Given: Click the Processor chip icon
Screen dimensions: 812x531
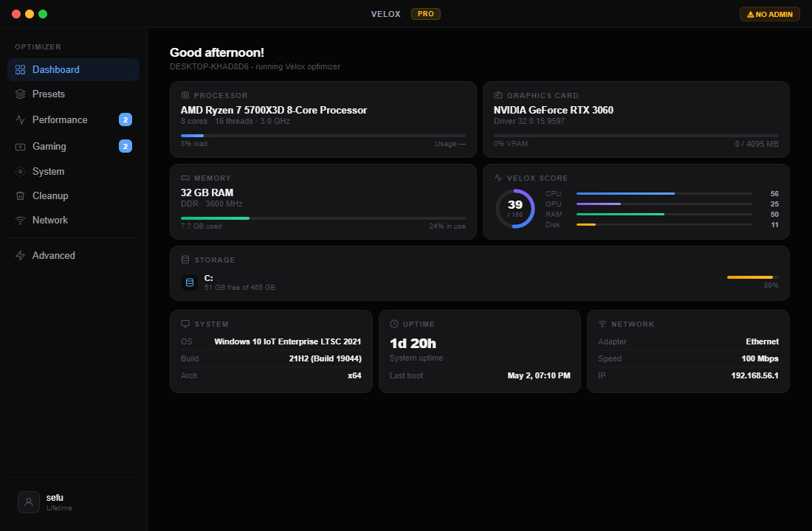Looking at the screenshot, I should [185, 95].
